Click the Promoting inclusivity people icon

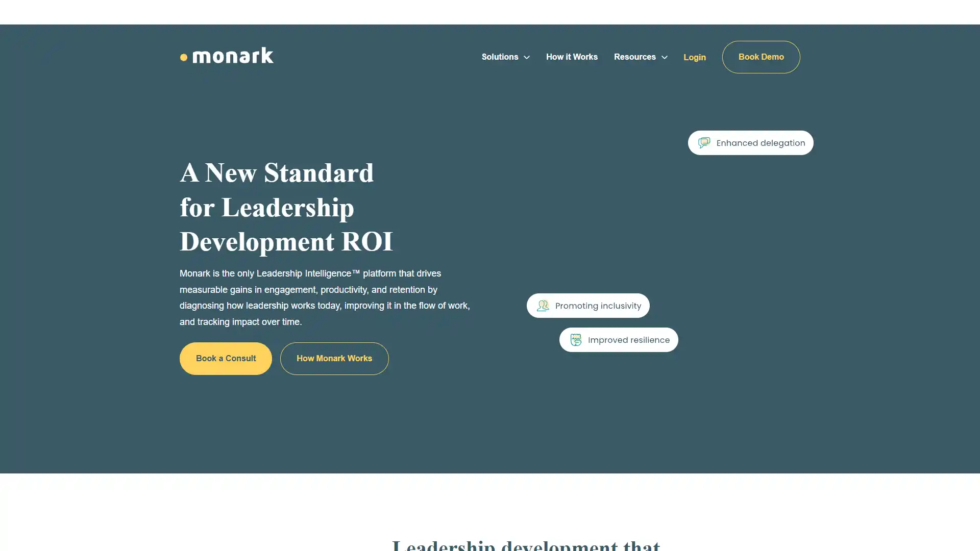[x=543, y=306]
